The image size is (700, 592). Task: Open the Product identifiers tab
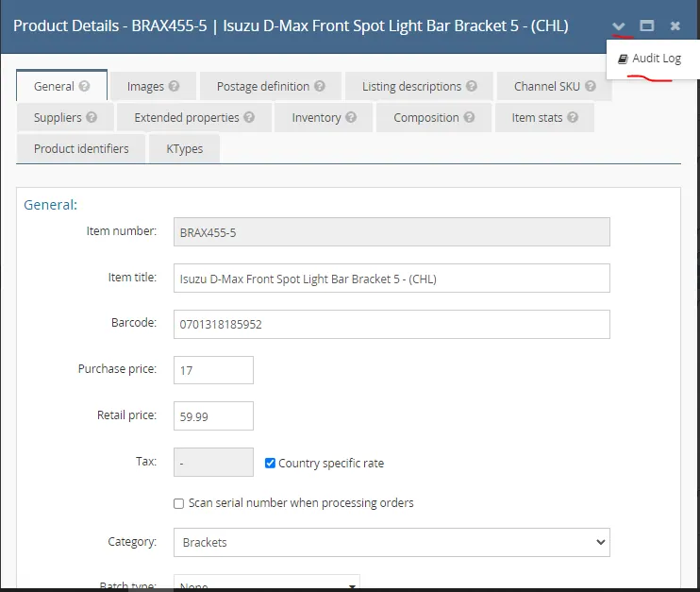[x=81, y=149]
